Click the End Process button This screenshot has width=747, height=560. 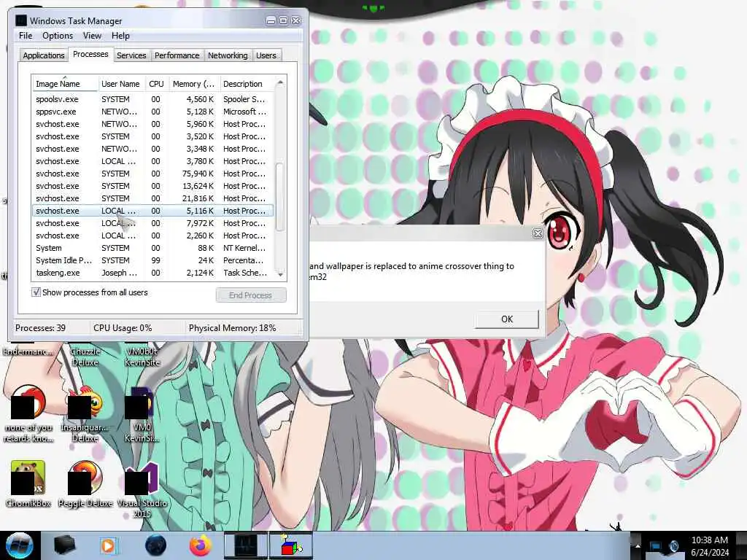[x=251, y=295]
